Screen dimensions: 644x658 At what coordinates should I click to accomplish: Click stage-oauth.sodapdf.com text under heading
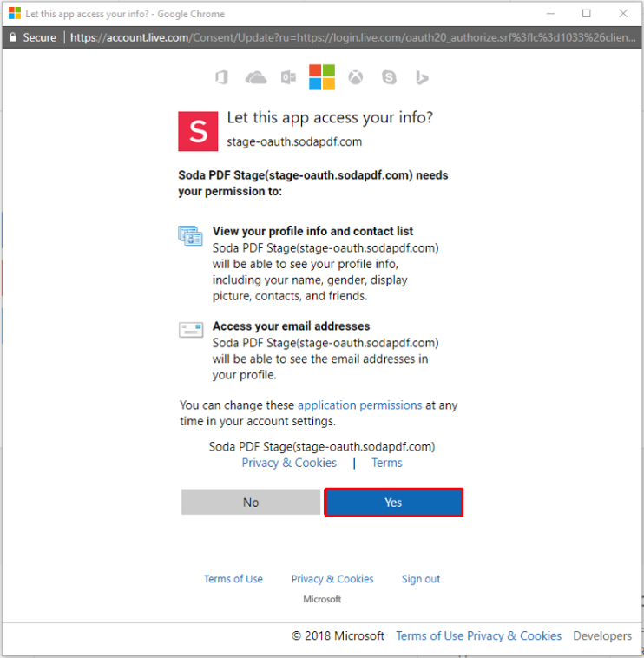(294, 141)
